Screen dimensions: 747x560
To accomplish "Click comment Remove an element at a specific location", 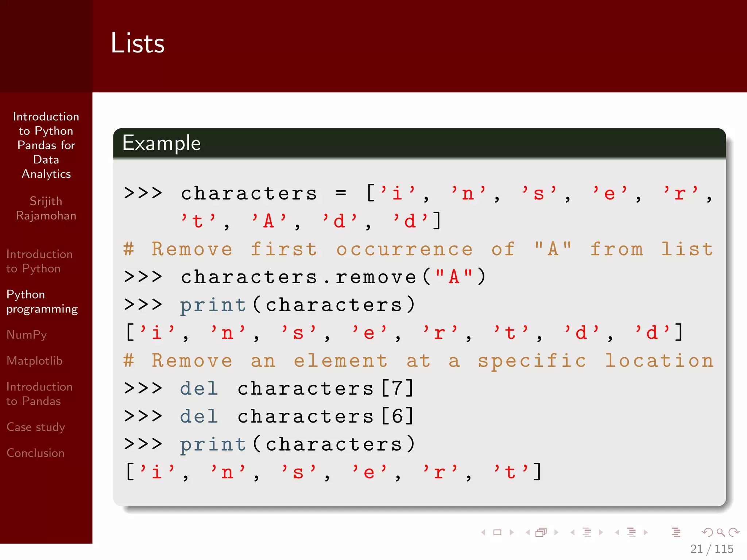I will coord(419,361).
